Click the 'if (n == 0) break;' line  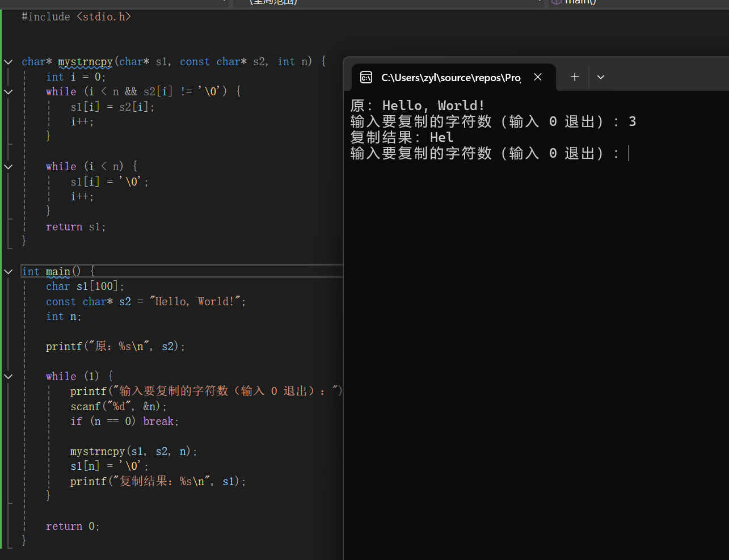pyautogui.click(x=125, y=421)
